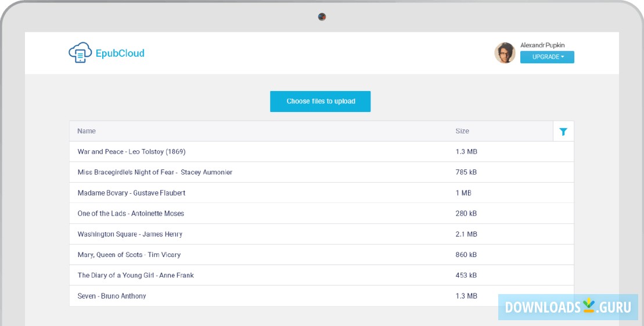Click the EpubCloud cloud logo icon
Viewport: 644px width, 326px height.
[x=80, y=52]
